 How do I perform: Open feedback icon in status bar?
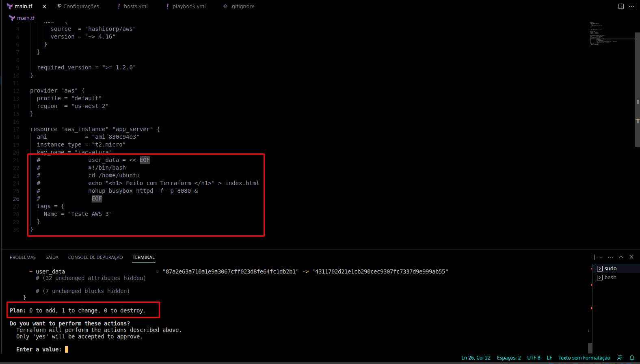tap(620, 358)
